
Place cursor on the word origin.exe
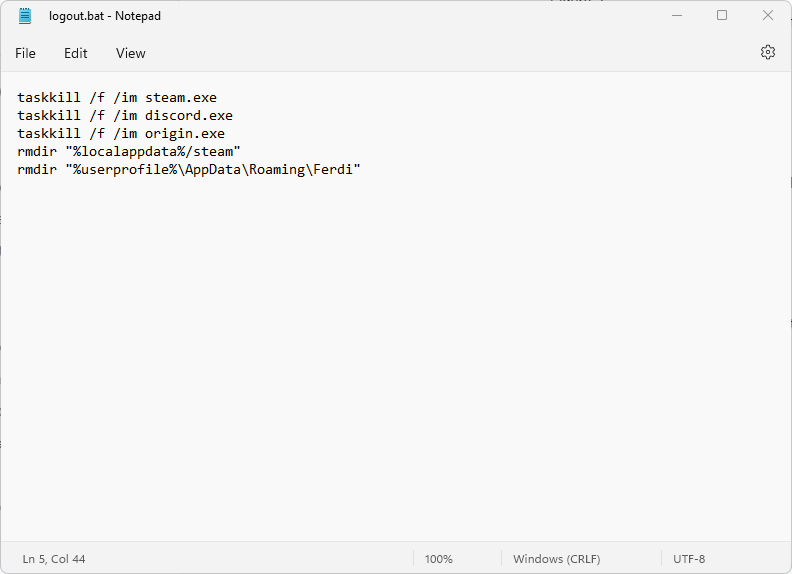point(185,134)
